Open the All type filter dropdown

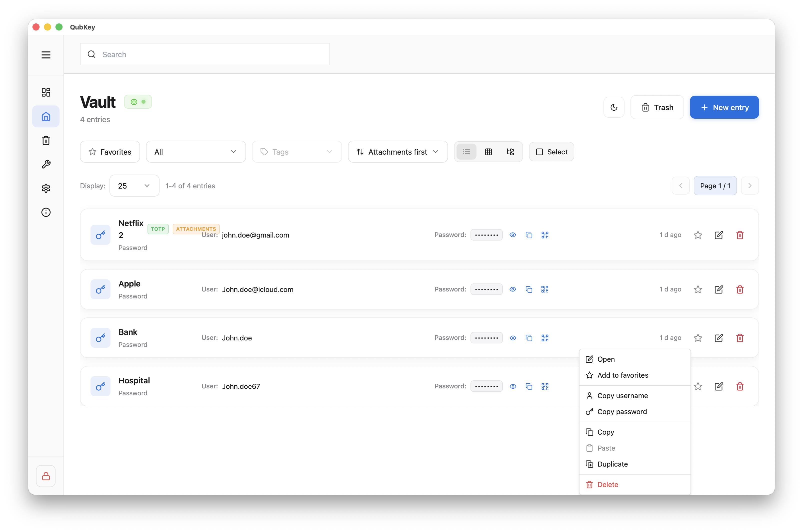point(196,152)
